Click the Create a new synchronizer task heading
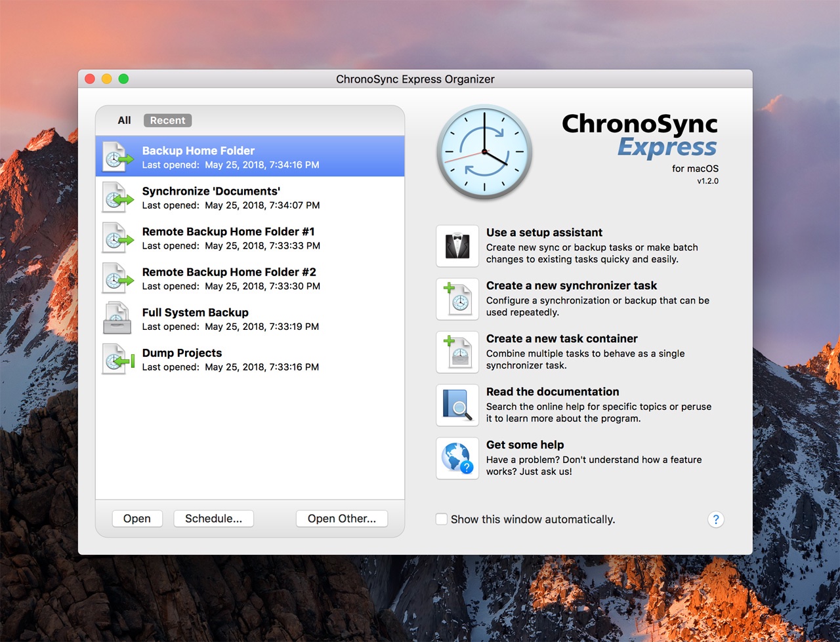 tap(571, 286)
